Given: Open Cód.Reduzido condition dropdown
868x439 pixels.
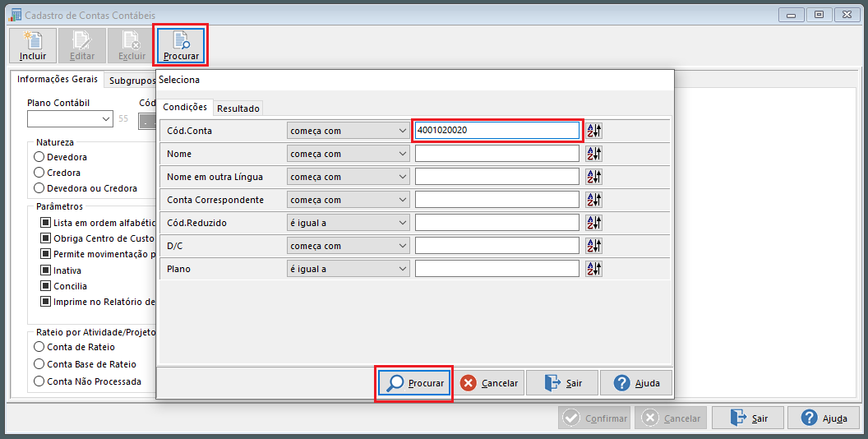Looking at the screenshot, I should point(349,223).
